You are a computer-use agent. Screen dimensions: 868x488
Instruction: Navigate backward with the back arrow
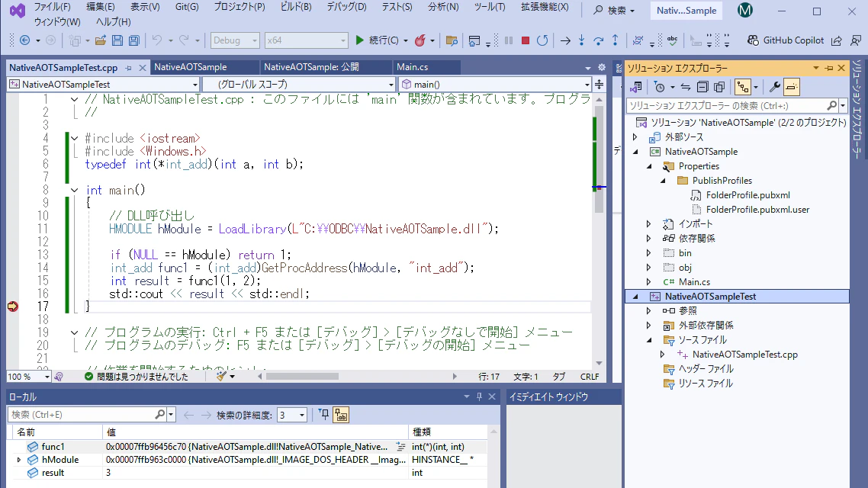pos(25,40)
